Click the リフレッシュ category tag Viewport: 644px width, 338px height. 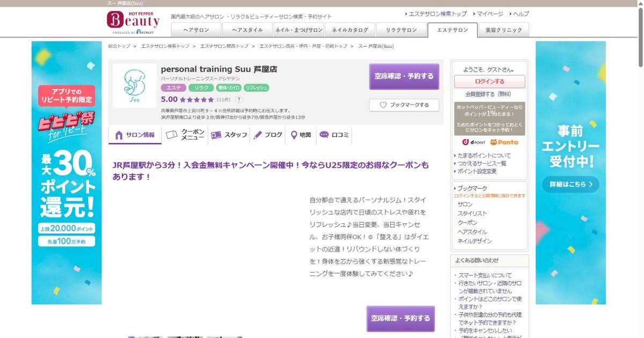point(257,87)
